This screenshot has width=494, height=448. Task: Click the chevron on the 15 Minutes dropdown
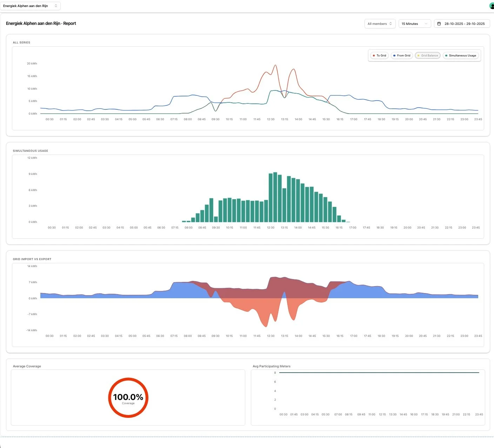coord(426,24)
